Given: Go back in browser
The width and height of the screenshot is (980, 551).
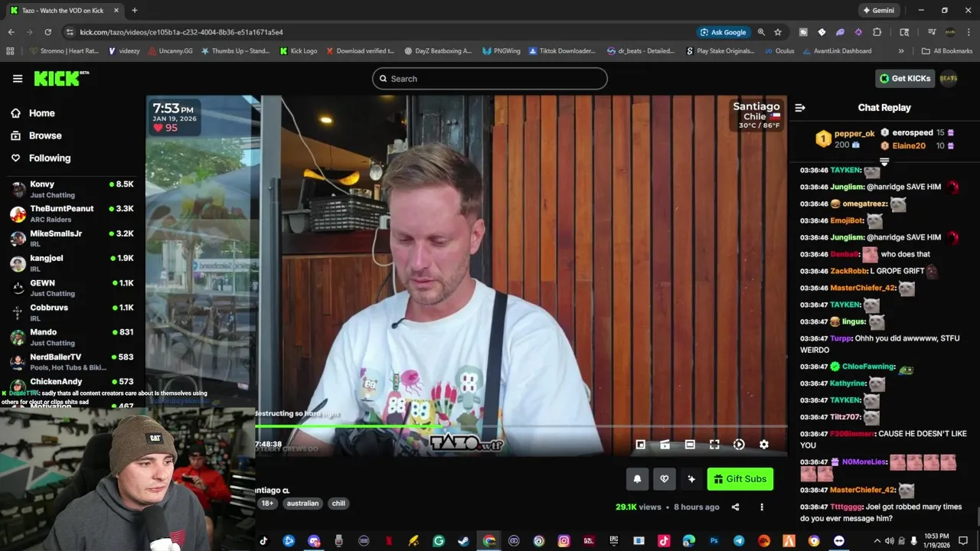Looking at the screenshot, I should coord(11,32).
